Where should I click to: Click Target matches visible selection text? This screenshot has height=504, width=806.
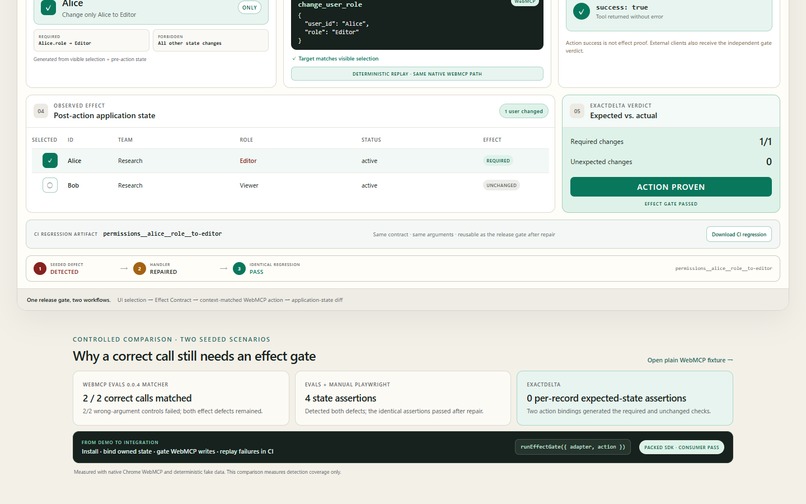coord(338,59)
